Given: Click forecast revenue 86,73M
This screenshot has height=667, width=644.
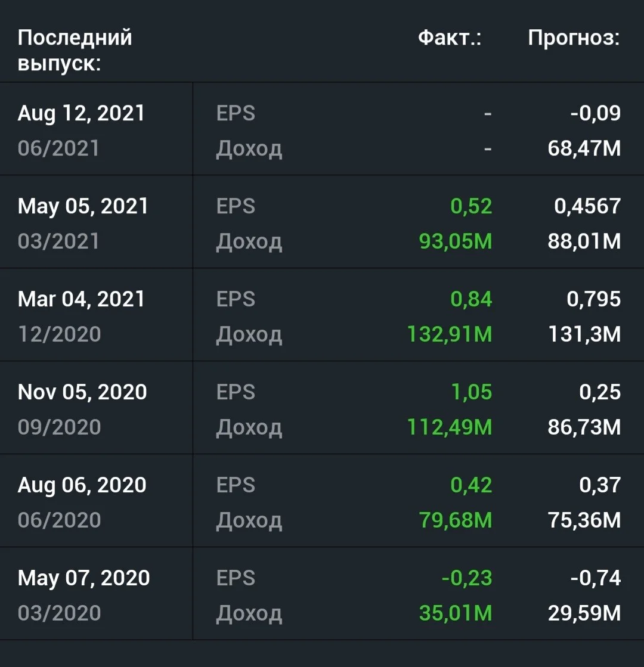Looking at the screenshot, I should (584, 427).
